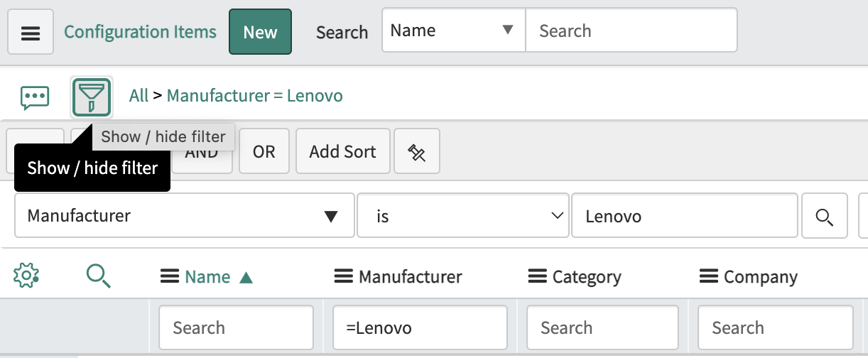Click the clear-all (gavel) filter icon button

pyautogui.click(x=417, y=151)
